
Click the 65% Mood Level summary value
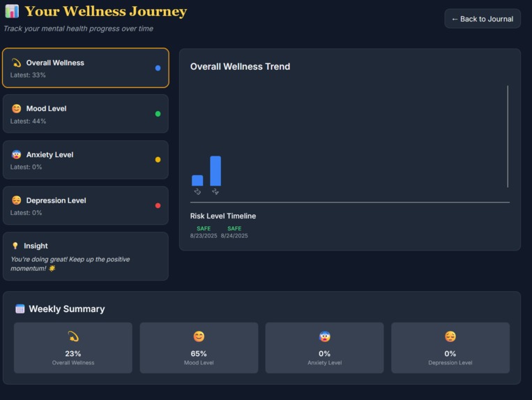click(x=199, y=353)
